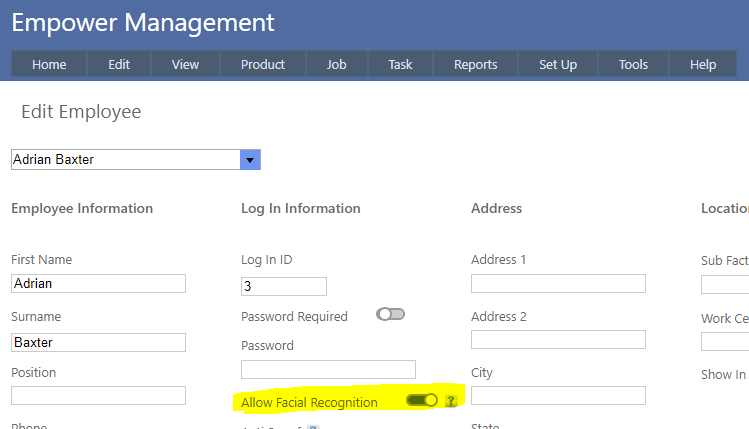Open the Set Up menu
Viewport: 749px width, 429px height.
point(558,65)
